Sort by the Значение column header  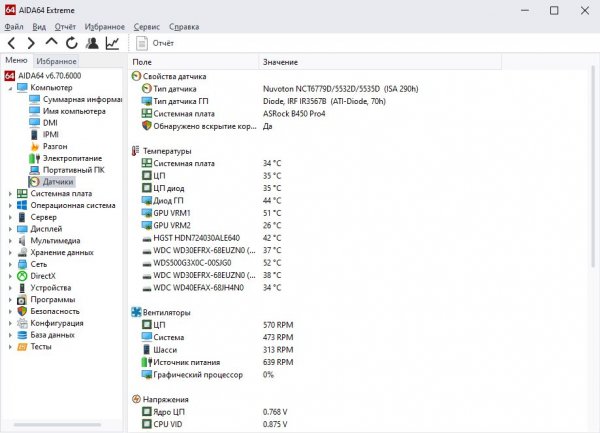click(x=380, y=62)
